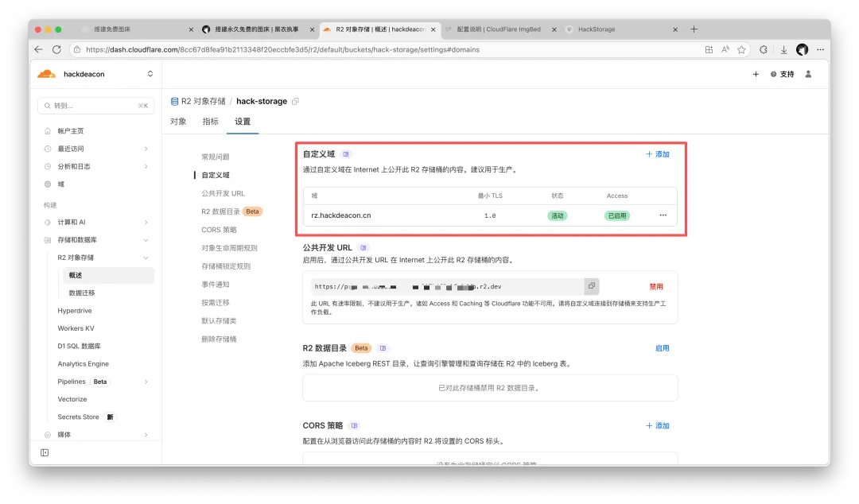Click rz.hackdeacon.cn domain cell
This screenshot has height=504, width=859.
(x=340, y=215)
